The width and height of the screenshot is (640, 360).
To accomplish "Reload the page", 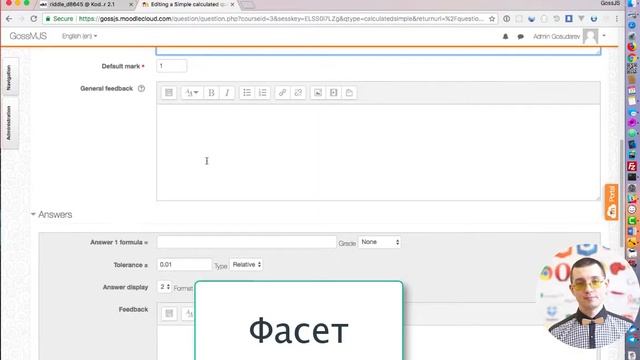I will click(x=34, y=19).
